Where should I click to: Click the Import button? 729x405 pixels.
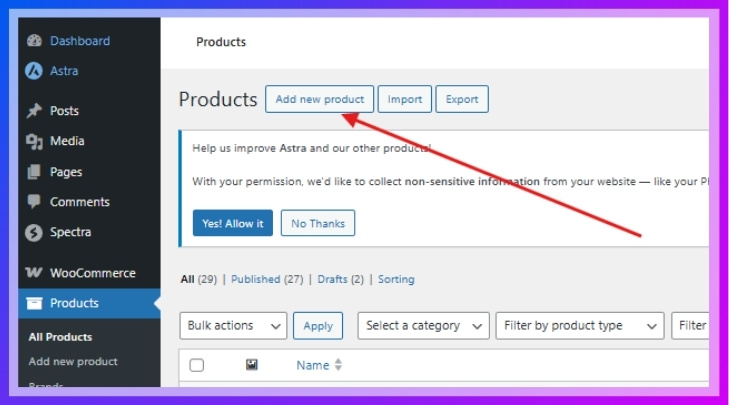(x=404, y=99)
